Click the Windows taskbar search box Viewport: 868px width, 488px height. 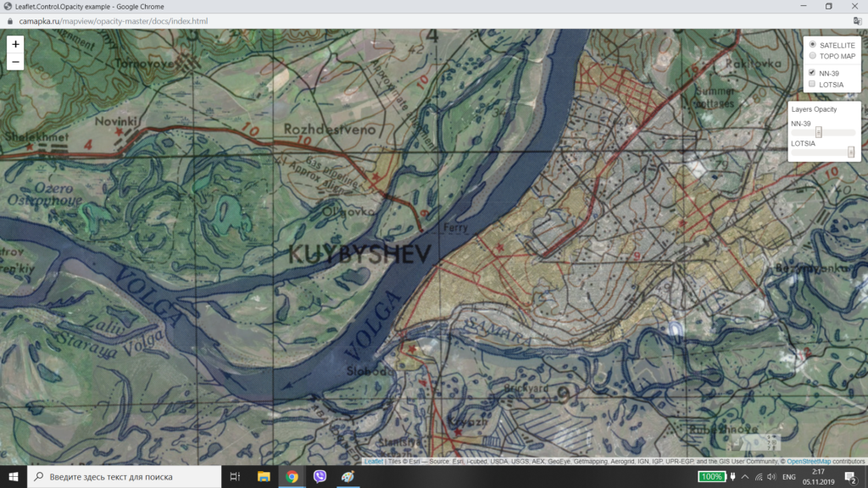pyautogui.click(x=127, y=477)
